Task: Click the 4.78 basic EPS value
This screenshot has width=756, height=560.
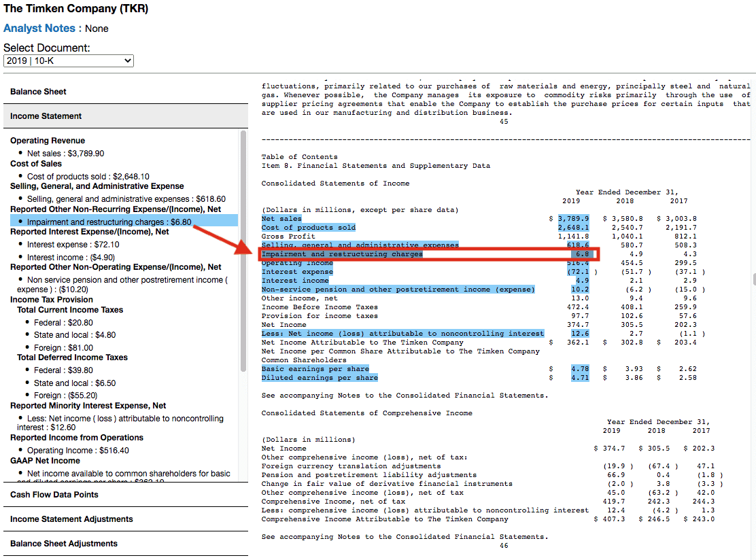Action: 580,368
